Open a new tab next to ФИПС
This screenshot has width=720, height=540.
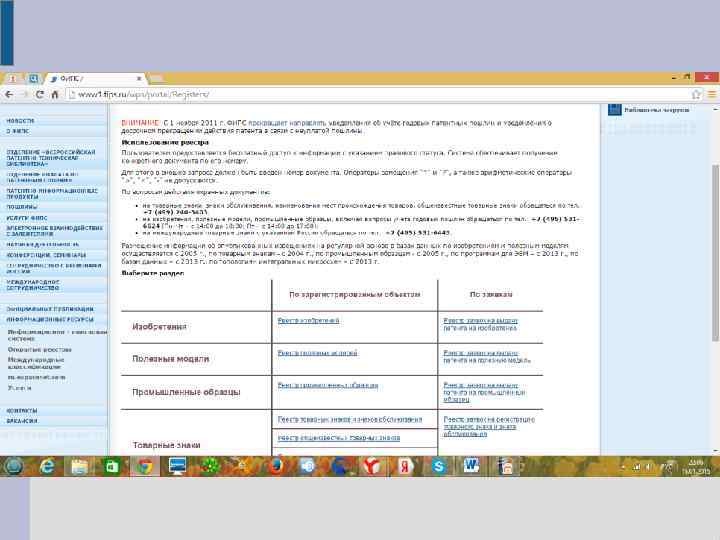point(156,79)
